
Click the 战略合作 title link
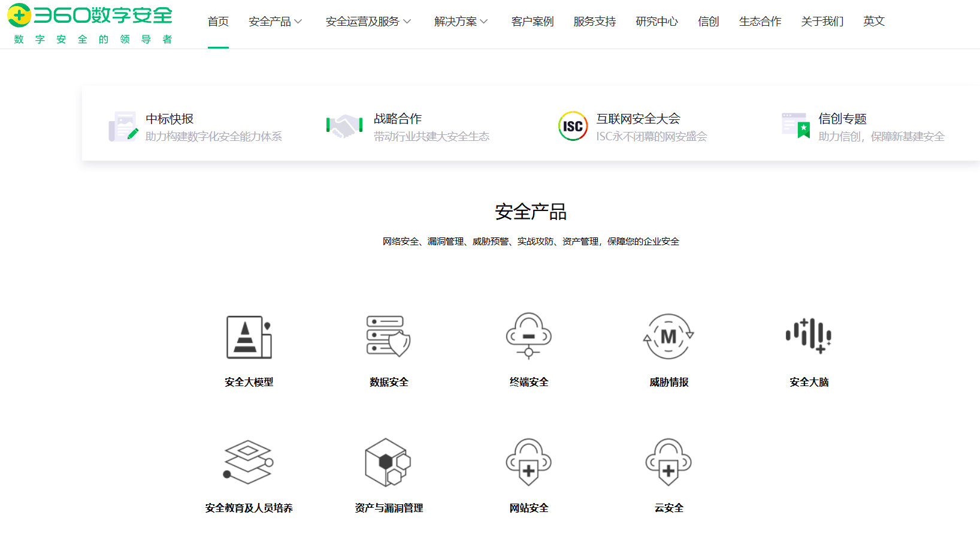point(398,119)
